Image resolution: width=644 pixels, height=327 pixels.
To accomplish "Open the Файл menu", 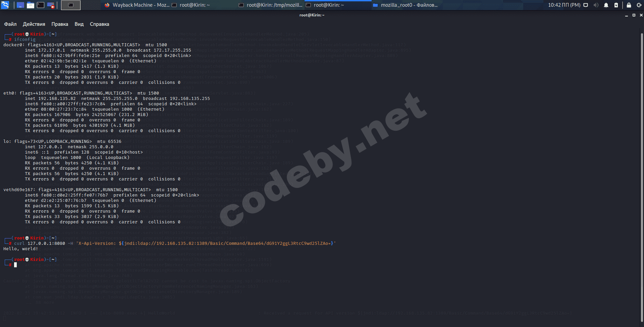I will tap(10, 24).
